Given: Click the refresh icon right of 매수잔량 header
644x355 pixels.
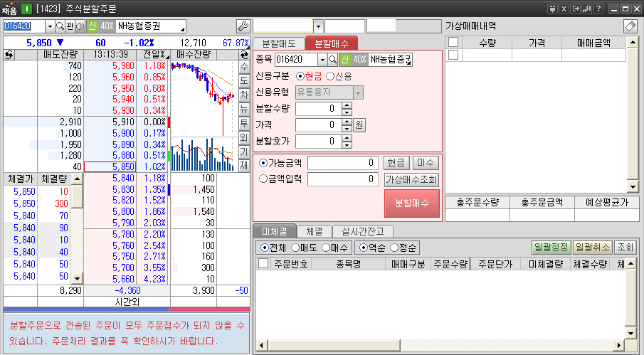Looking at the screenshot, I should (245, 55).
